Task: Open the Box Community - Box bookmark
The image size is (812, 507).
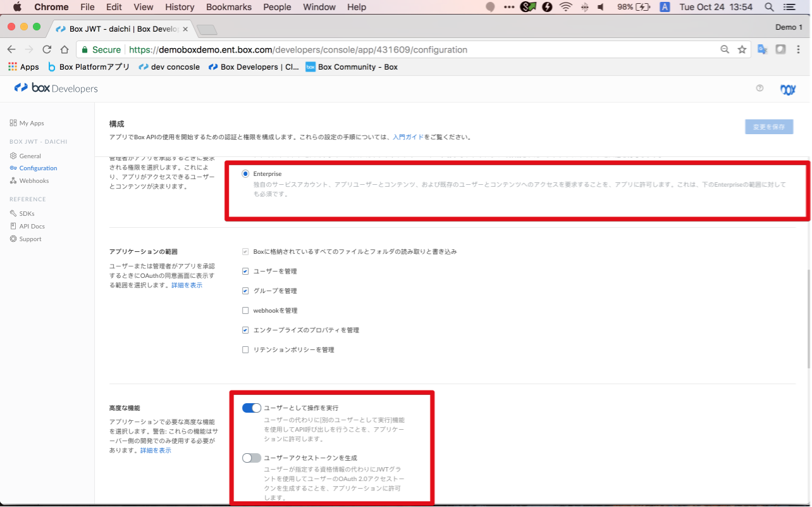Action: pos(352,66)
